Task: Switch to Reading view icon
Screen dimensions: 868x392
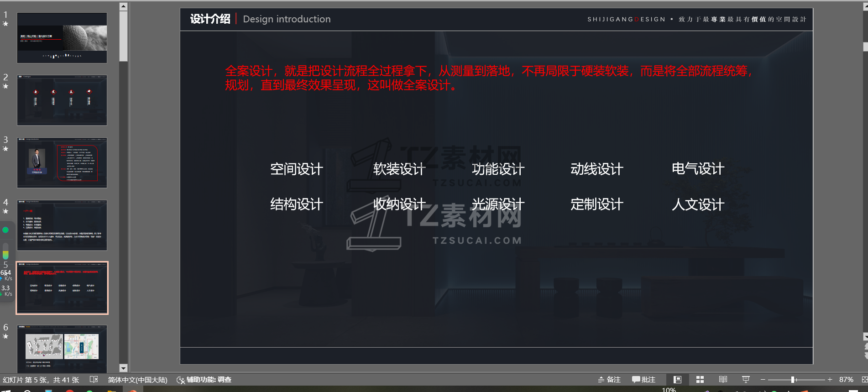Action: (723, 380)
